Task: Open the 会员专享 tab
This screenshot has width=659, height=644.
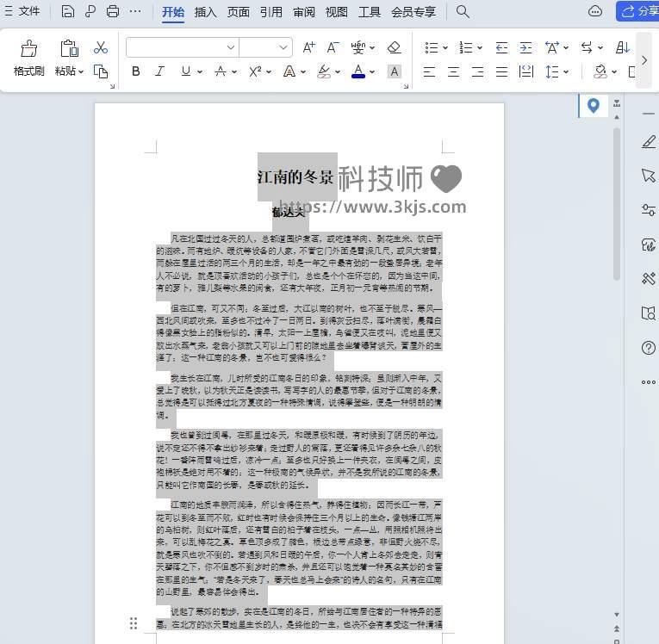Action: coord(413,12)
